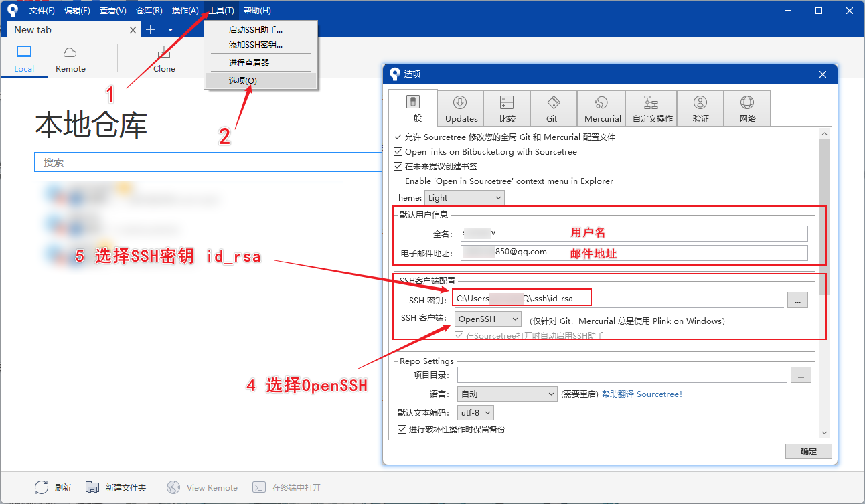Screen dimensions: 865x504
Task: Click the Sourcetree logo icon in title bar
Action: click(x=12, y=10)
